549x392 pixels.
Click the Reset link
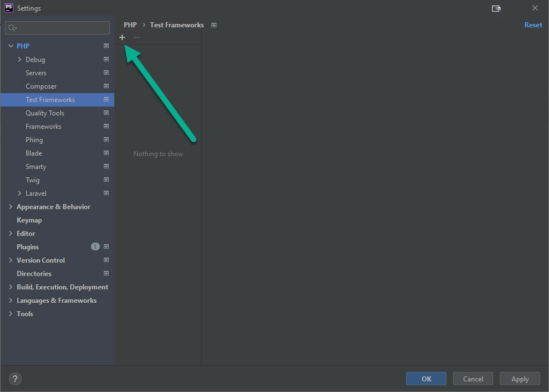click(533, 25)
